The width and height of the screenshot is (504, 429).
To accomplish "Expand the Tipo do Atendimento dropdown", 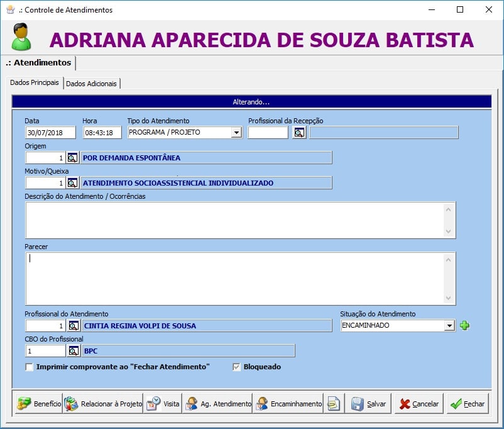I will (x=236, y=133).
